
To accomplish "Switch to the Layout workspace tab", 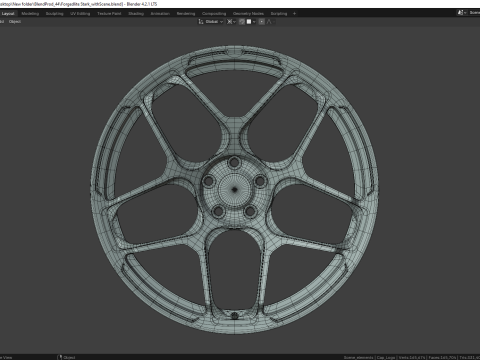I will tap(8, 14).
